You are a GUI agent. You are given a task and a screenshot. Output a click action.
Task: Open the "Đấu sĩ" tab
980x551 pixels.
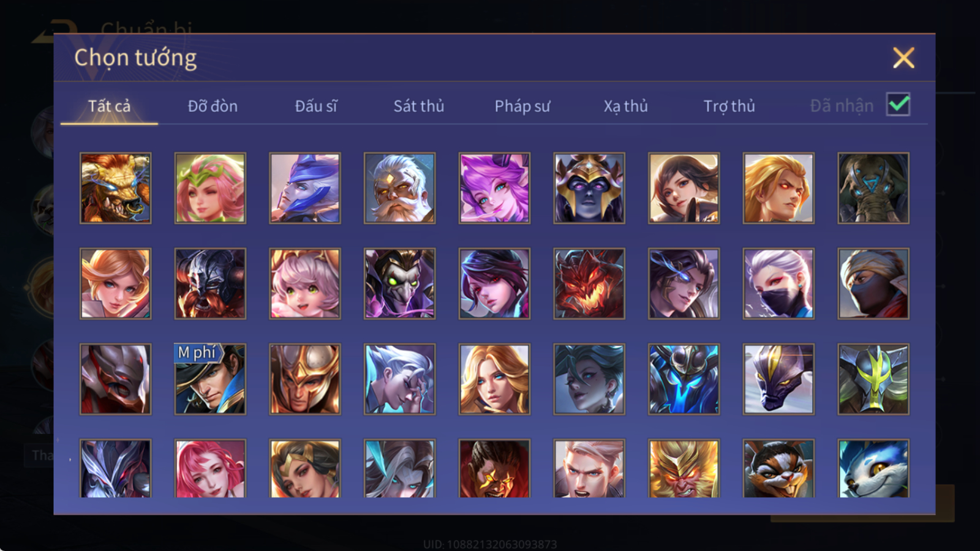pyautogui.click(x=316, y=106)
